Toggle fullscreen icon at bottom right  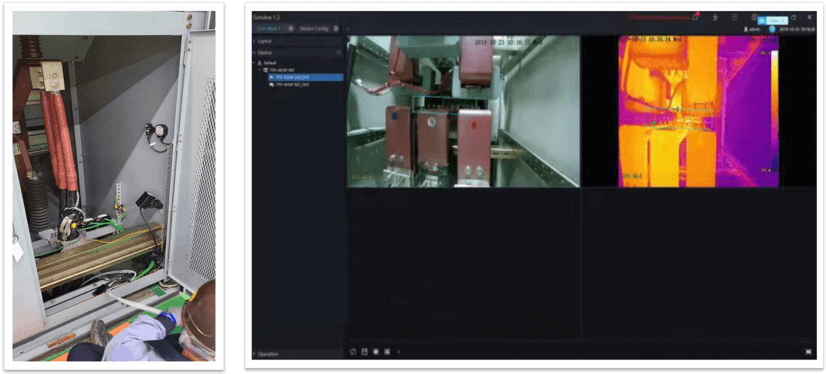pos(809,352)
